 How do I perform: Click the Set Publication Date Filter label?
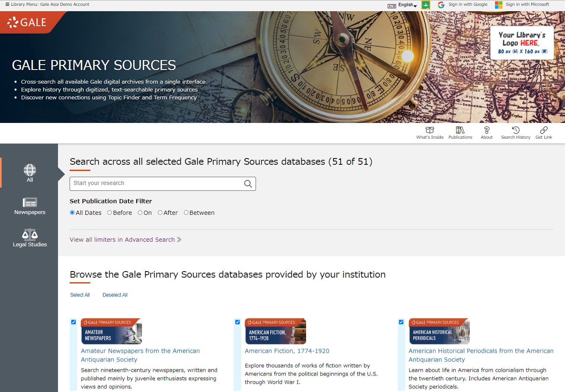[111, 201]
